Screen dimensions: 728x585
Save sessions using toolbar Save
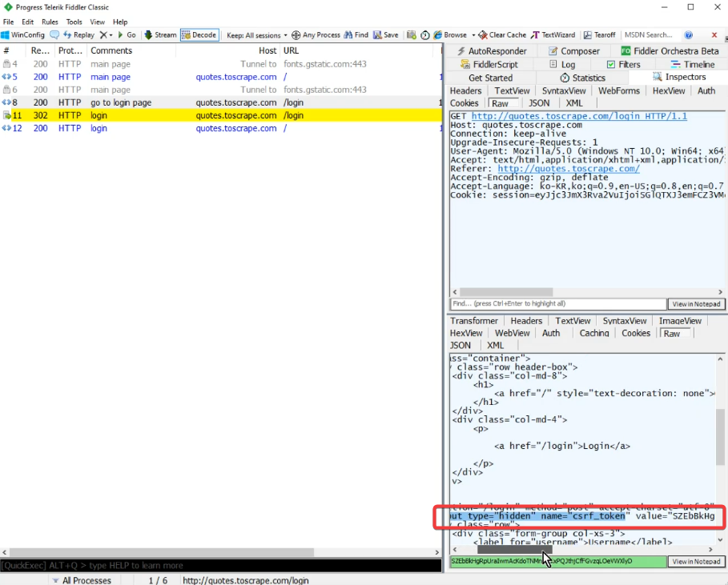(x=386, y=34)
